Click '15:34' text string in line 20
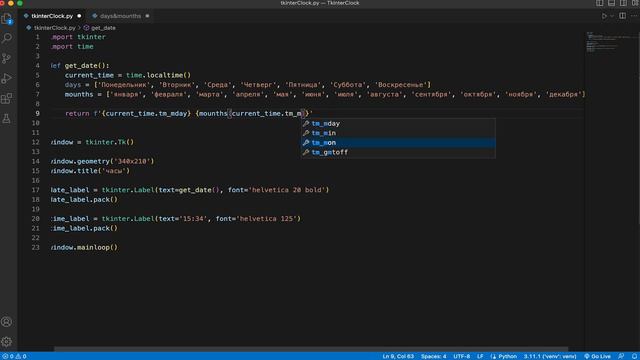The width and height of the screenshot is (640, 360). click(x=194, y=219)
